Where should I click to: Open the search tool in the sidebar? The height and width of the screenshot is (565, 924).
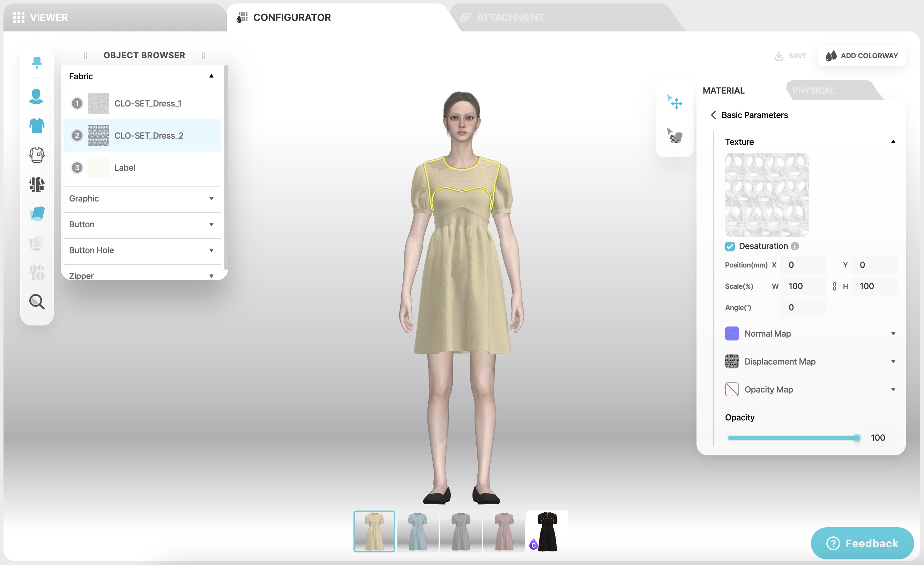(36, 302)
